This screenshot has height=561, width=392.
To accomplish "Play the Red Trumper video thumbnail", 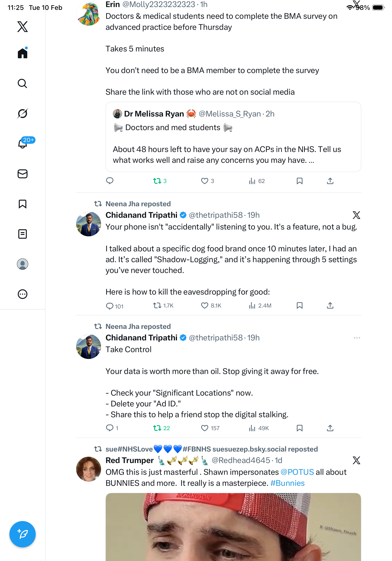I will click(233, 528).
